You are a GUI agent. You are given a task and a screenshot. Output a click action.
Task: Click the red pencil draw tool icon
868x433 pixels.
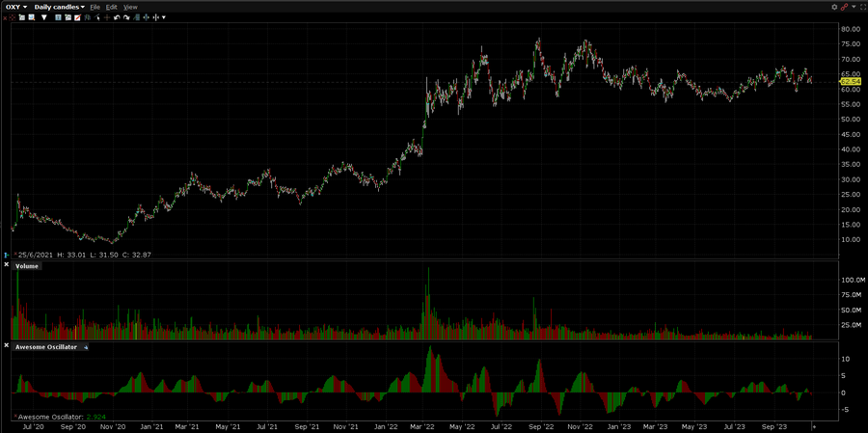point(77,17)
